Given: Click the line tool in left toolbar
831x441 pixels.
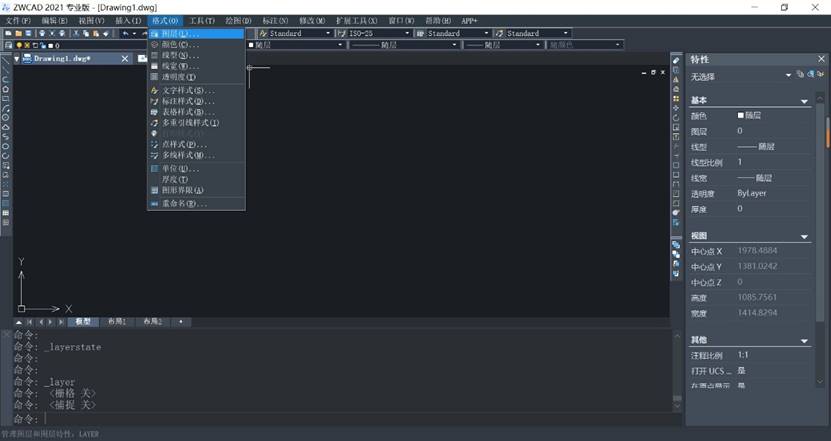Looking at the screenshot, I should pyautogui.click(x=6, y=67).
